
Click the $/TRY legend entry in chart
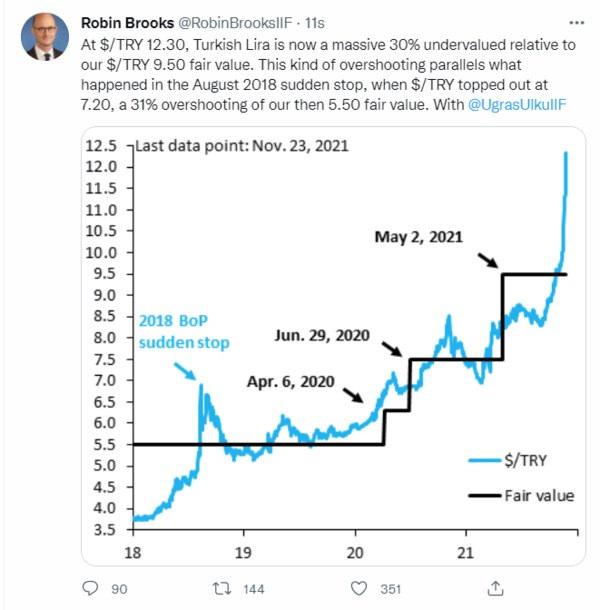523,460
